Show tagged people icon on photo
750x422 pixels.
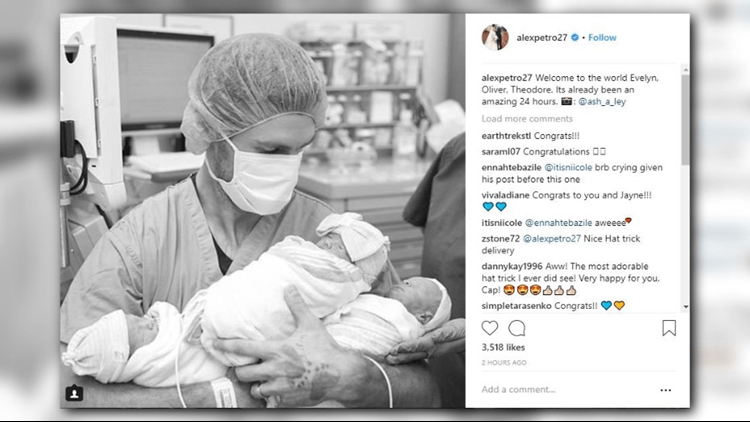pyautogui.click(x=74, y=393)
